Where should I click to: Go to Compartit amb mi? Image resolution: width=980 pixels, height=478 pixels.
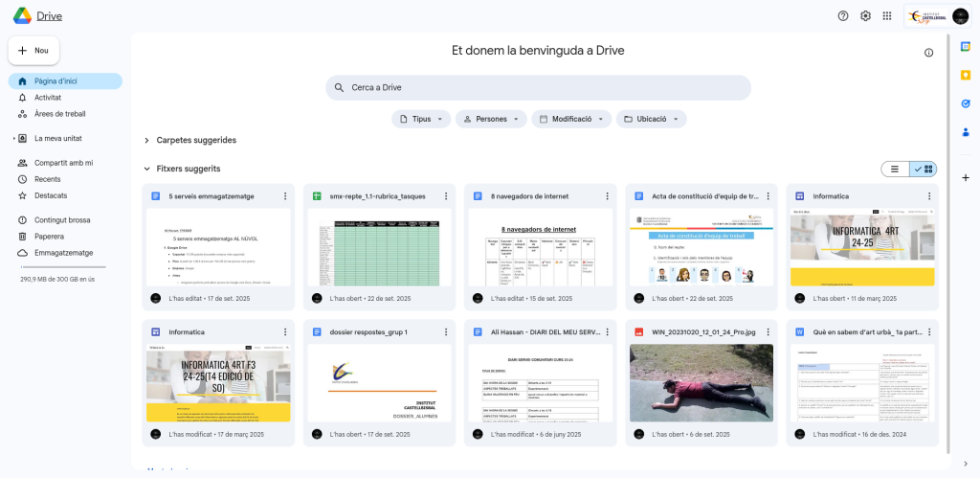click(63, 163)
